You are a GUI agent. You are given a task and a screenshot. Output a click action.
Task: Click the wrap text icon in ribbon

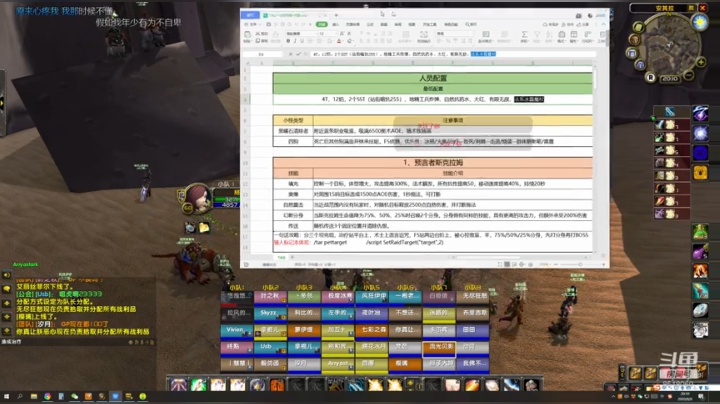(424, 34)
